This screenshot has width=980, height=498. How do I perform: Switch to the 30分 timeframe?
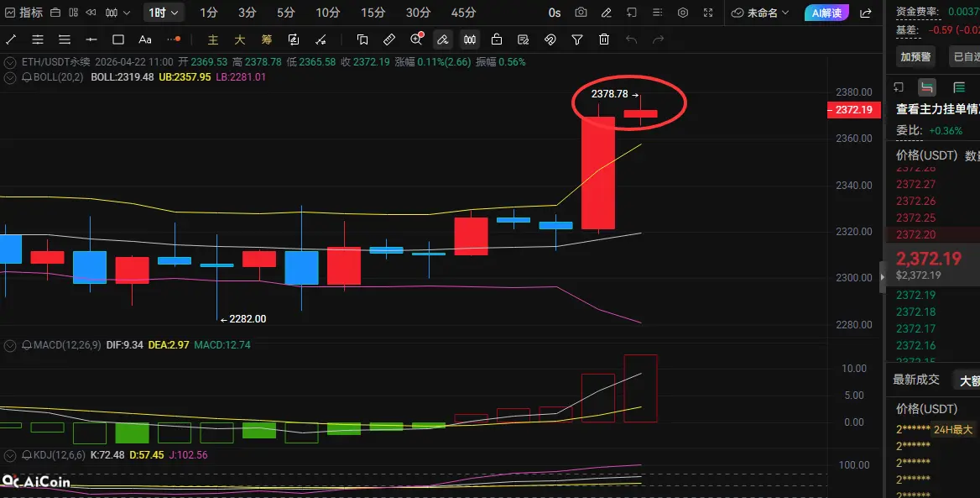coord(418,13)
